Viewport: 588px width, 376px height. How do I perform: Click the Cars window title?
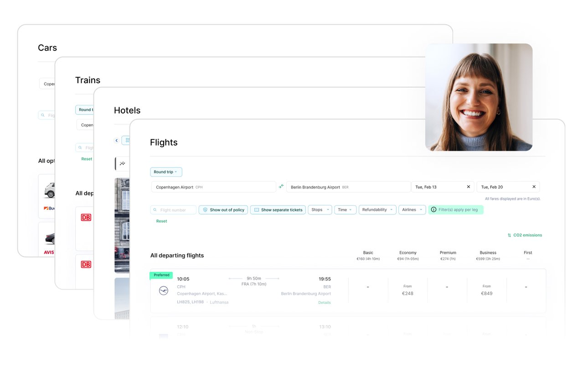coord(47,48)
